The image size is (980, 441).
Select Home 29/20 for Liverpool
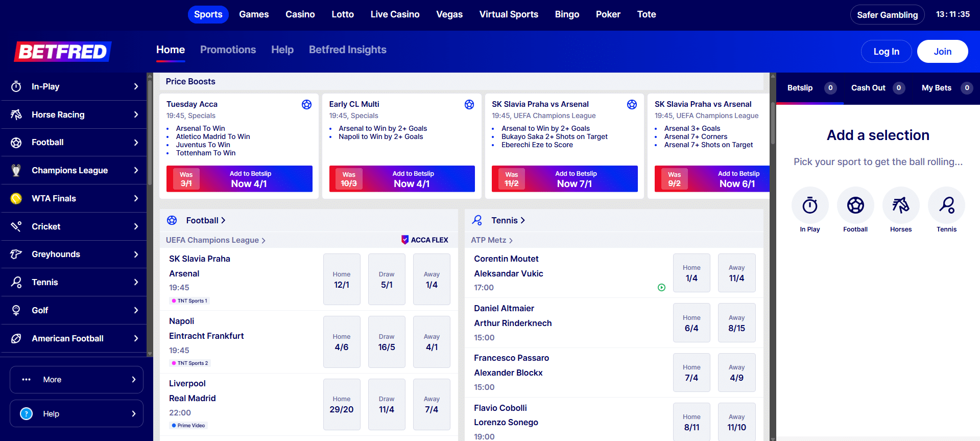pyautogui.click(x=342, y=404)
